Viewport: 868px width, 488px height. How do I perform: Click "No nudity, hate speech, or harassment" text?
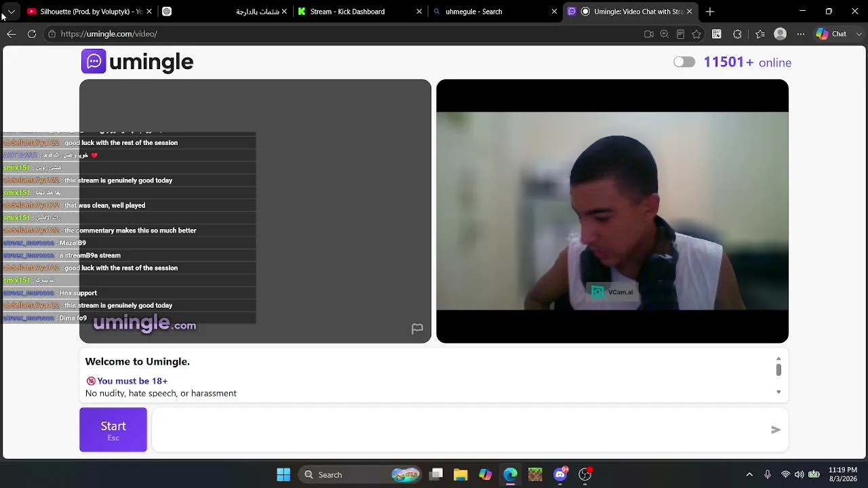161,393
